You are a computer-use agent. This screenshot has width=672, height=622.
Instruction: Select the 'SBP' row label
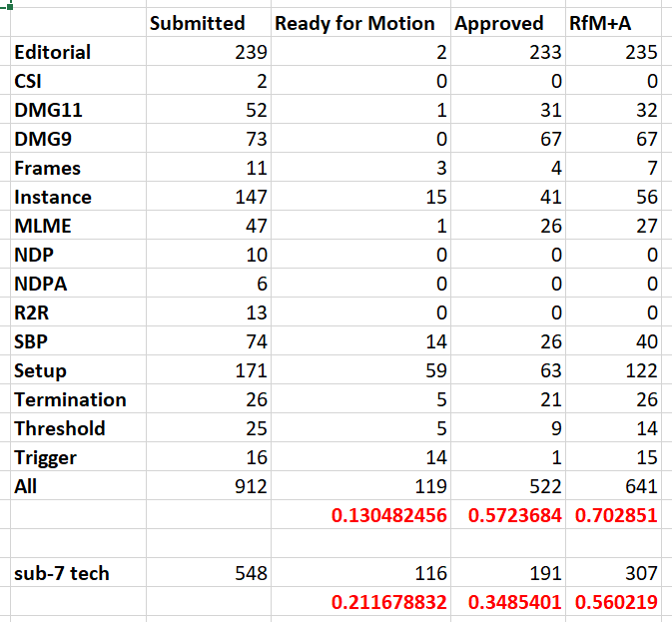[79, 340]
